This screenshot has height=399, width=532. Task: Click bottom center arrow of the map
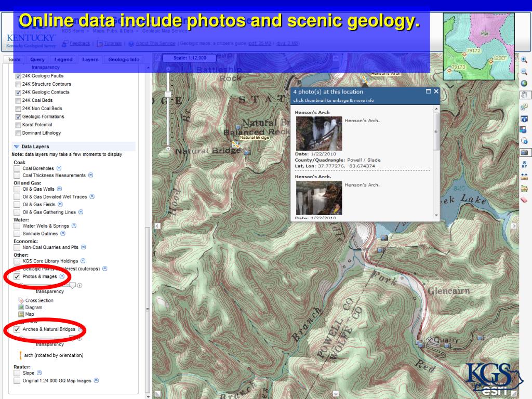click(336, 394)
